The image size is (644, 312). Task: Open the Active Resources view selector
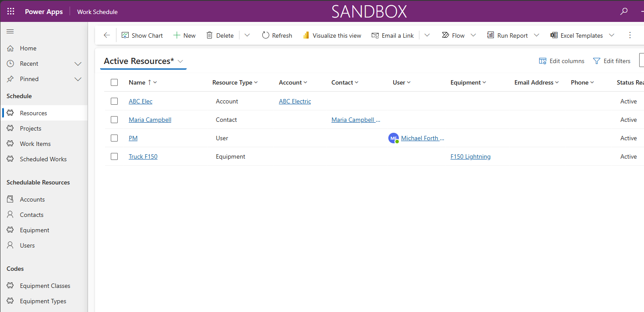tap(143, 61)
